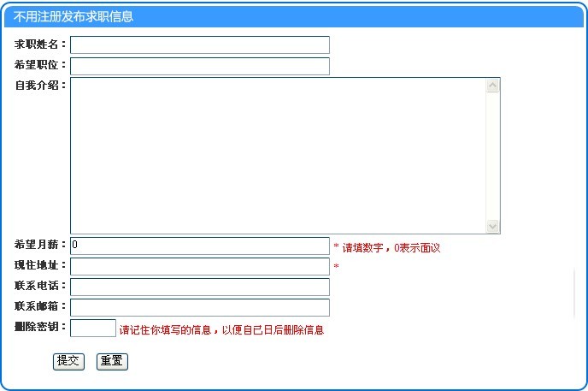Screen dimensions: 588x391
Task: Click the 求职姓名 text input field
Action: pyautogui.click(x=199, y=44)
